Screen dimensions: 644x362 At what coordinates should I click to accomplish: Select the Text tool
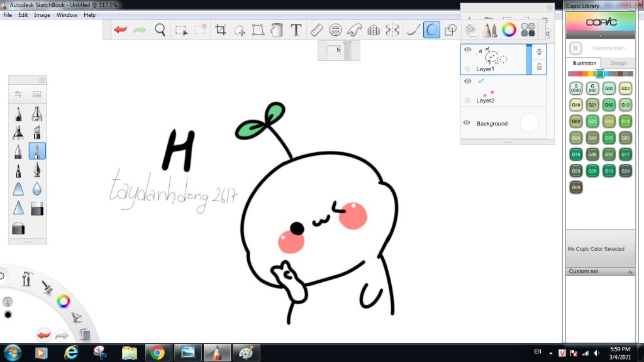(296, 30)
